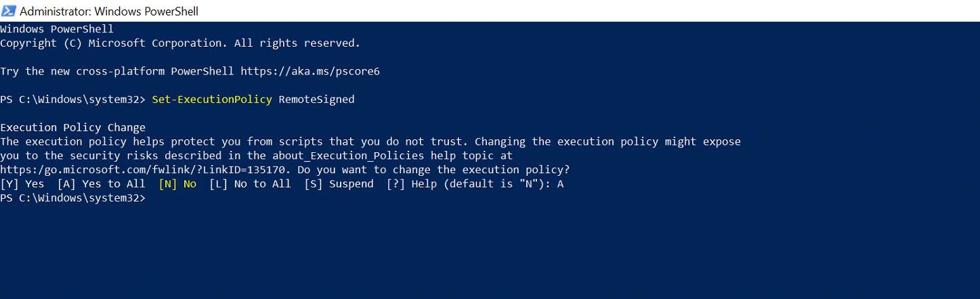The height and width of the screenshot is (299, 980).
Task: Click the Execution Policy Change heading
Action: 73,128
